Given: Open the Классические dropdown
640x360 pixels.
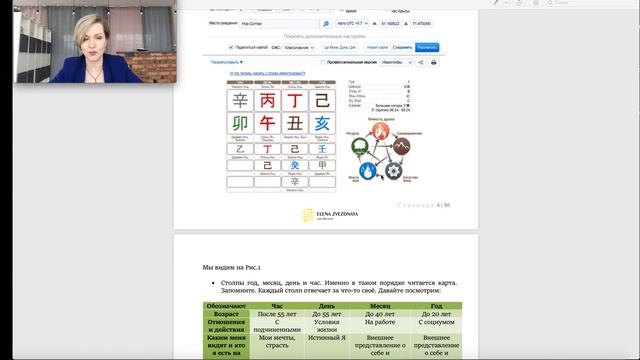Looking at the screenshot, I should pyautogui.click(x=299, y=48).
